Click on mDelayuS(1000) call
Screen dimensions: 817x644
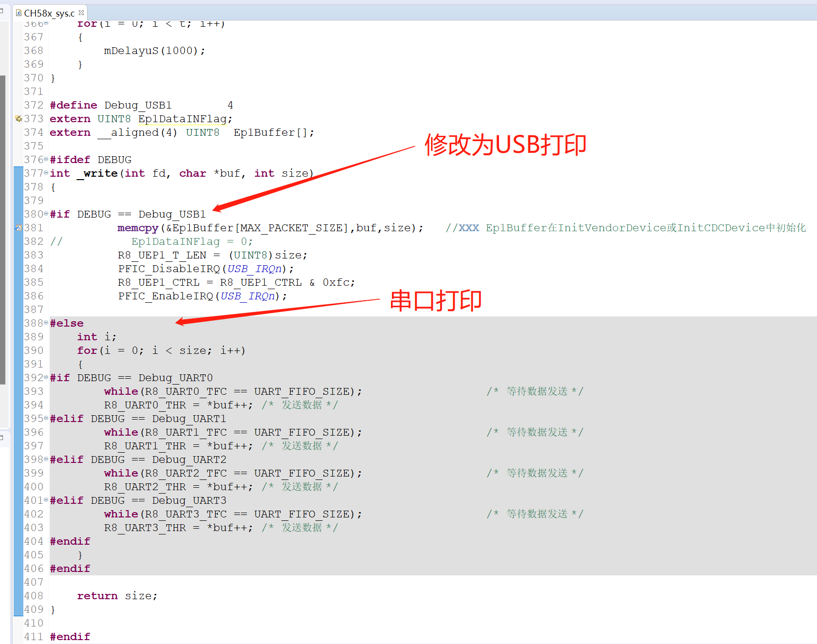[154, 51]
